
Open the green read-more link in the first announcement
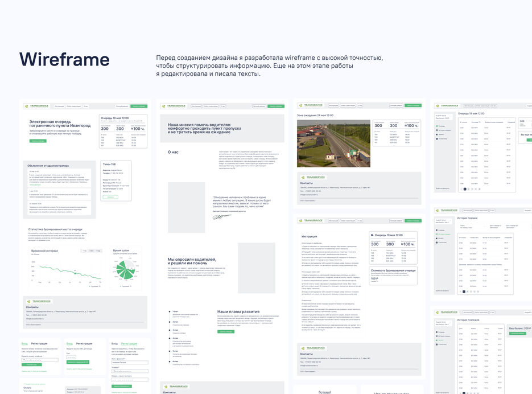click(35, 185)
